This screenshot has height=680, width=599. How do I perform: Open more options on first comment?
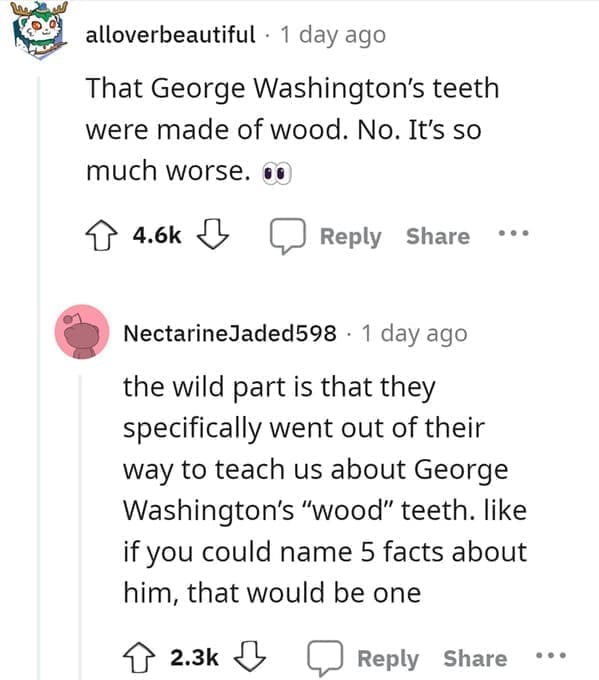click(514, 233)
